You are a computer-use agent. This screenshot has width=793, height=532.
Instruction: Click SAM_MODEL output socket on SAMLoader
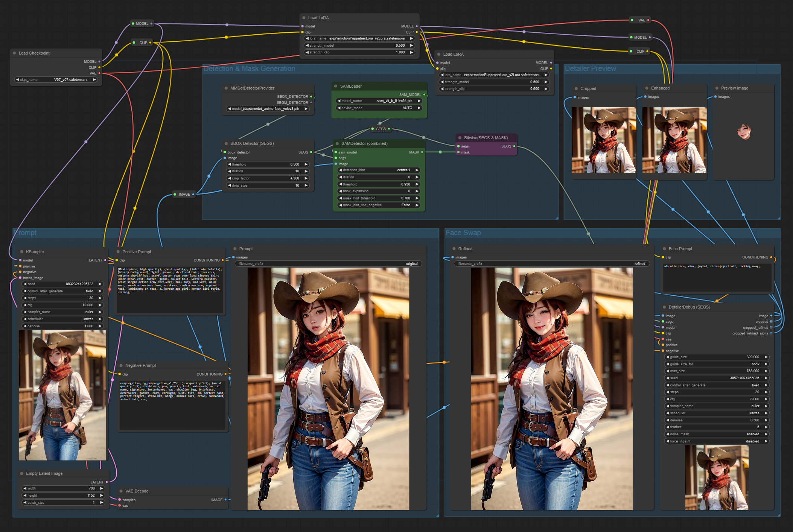[424, 95]
